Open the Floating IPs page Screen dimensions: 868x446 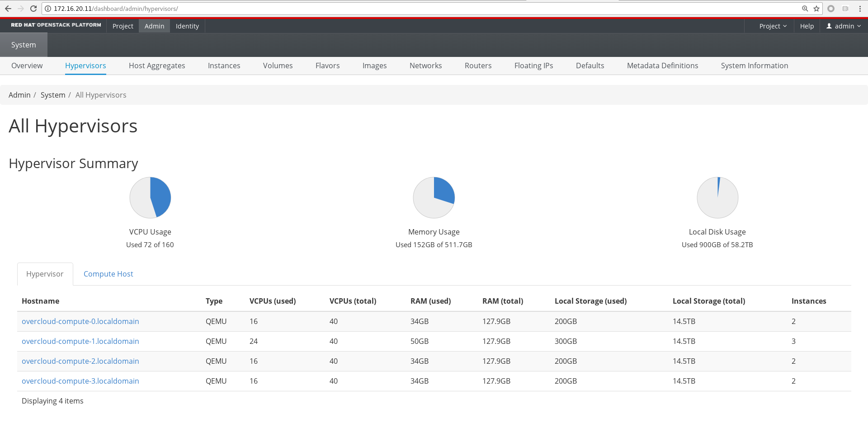pos(534,66)
